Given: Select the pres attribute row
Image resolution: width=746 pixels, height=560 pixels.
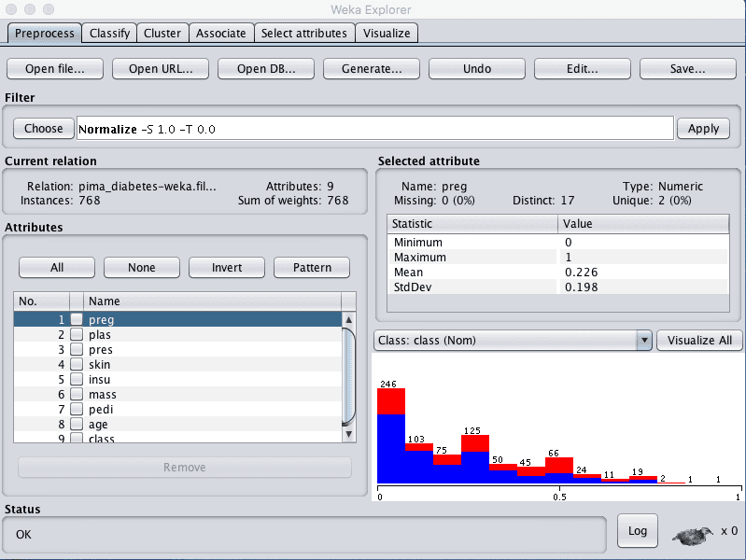Looking at the screenshot, I should click(x=177, y=349).
